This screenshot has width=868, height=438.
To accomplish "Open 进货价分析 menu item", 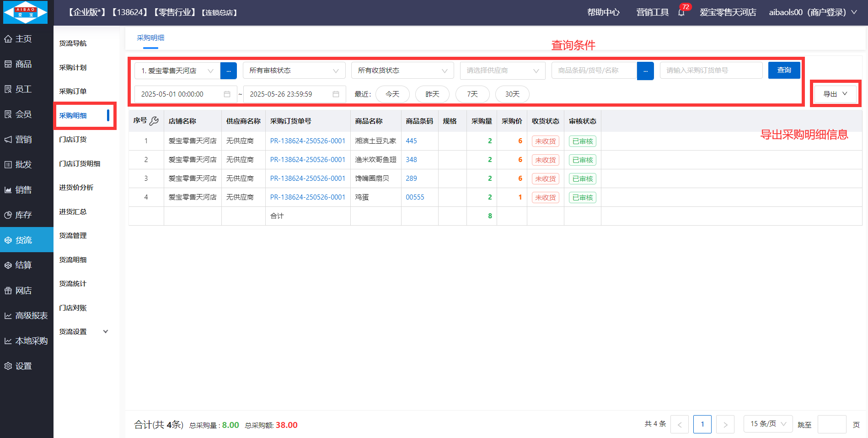I will [x=76, y=188].
